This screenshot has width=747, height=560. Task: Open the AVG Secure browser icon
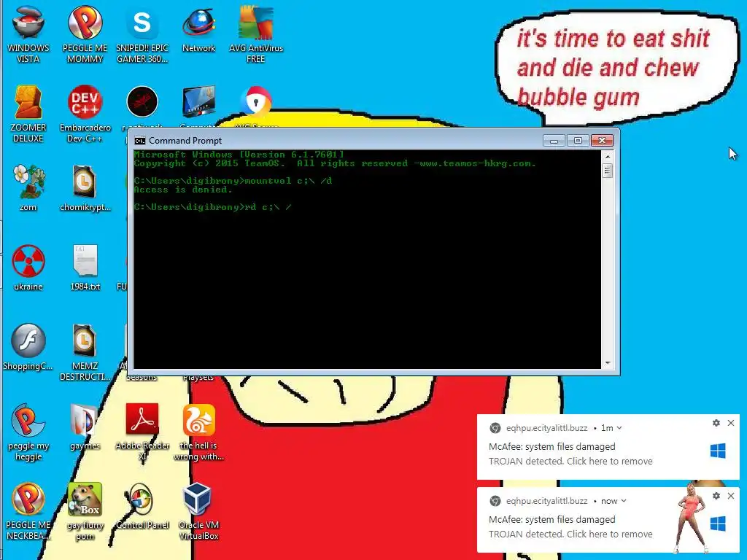click(256, 103)
